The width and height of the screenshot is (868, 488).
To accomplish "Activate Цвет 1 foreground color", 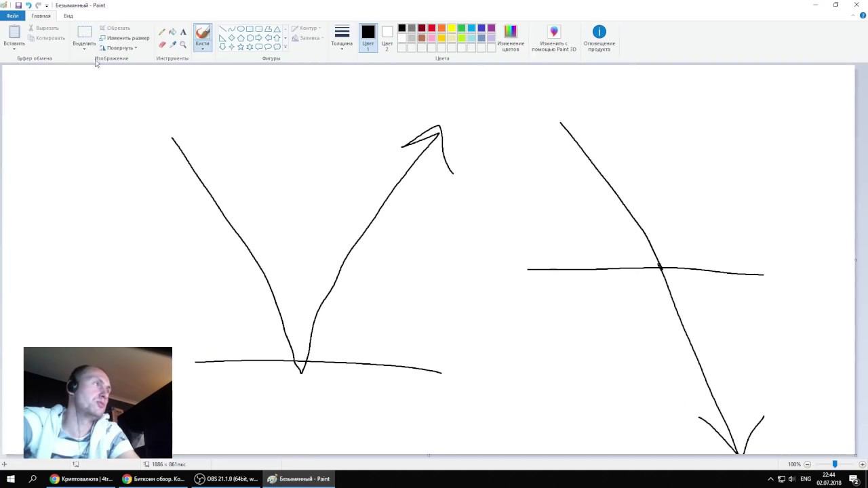I will (368, 37).
